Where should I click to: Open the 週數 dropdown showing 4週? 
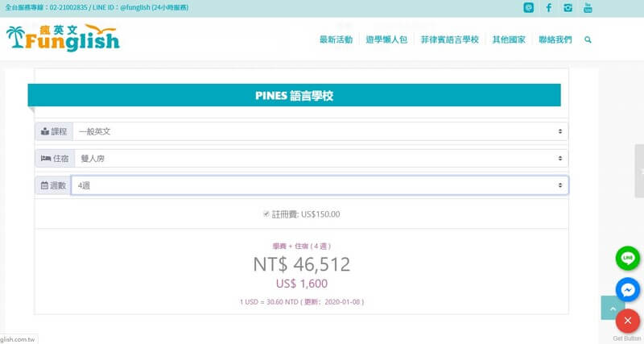[320, 185]
